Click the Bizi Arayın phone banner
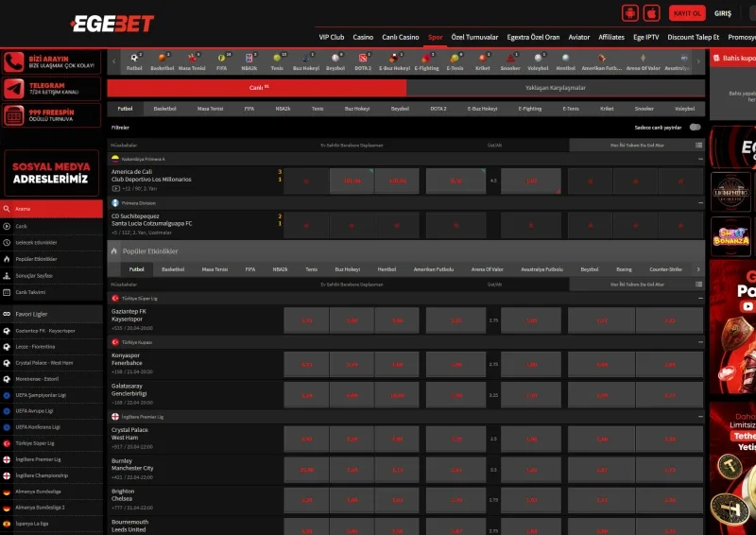The height and width of the screenshot is (535, 756). click(51, 61)
